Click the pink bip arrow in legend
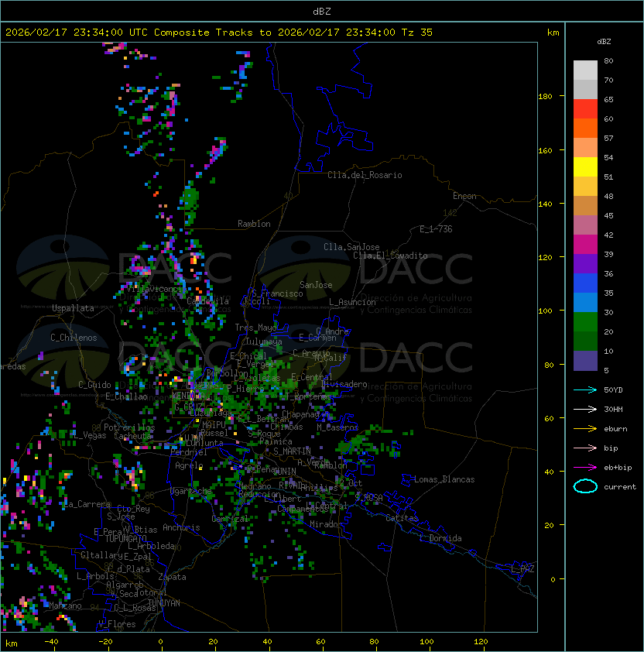Screen dimensions: 644x652 pos(585,448)
